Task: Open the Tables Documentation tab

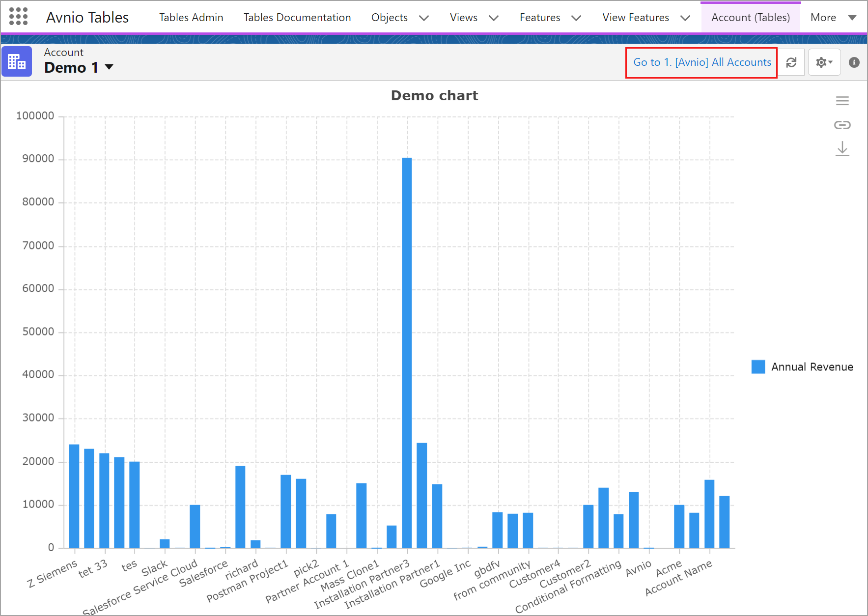Action: pyautogui.click(x=297, y=18)
